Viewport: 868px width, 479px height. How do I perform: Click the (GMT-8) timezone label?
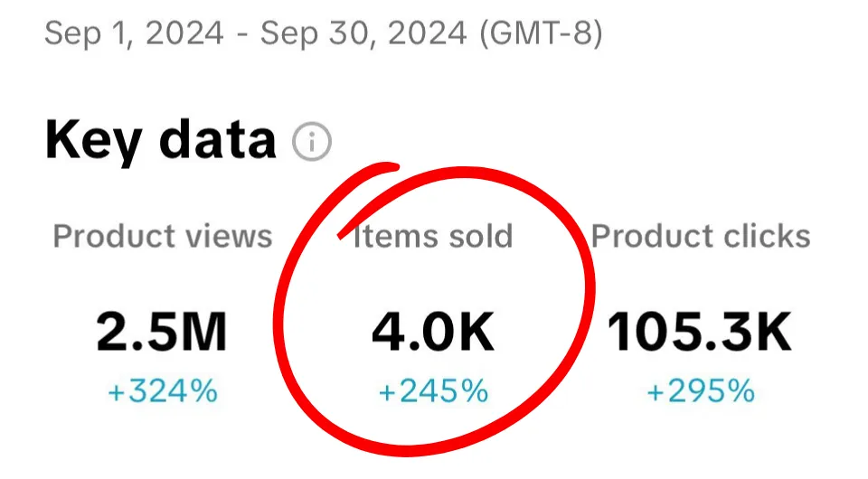coord(541,33)
